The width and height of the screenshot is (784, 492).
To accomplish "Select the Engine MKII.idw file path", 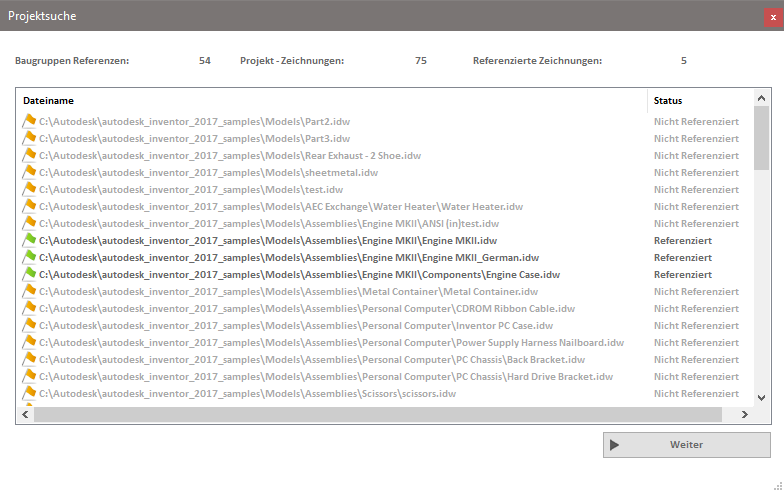I will pyautogui.click(x=268, y=240).
